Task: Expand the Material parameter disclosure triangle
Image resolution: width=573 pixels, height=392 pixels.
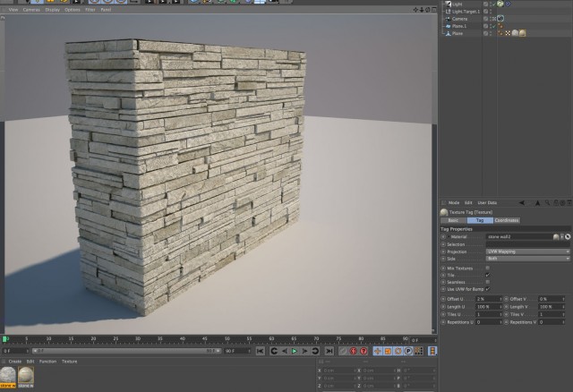Action: (x=449, y=237)
